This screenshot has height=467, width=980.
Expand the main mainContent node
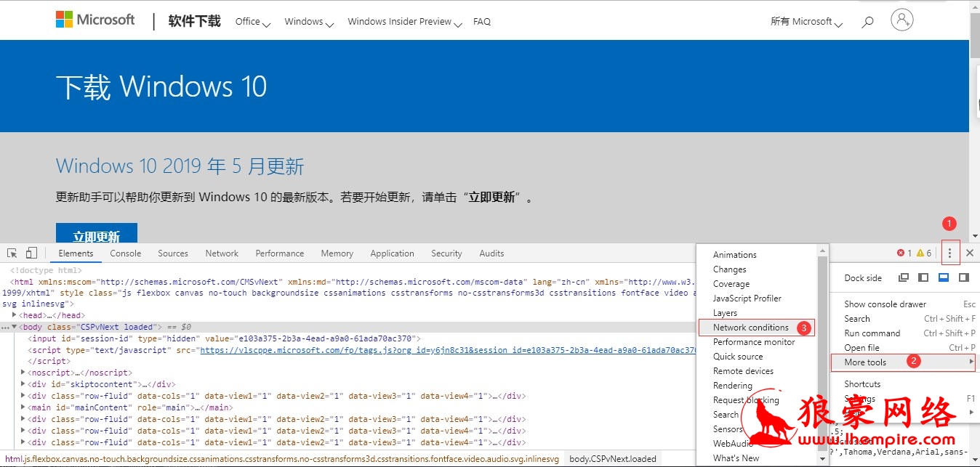tap(24, 408)
